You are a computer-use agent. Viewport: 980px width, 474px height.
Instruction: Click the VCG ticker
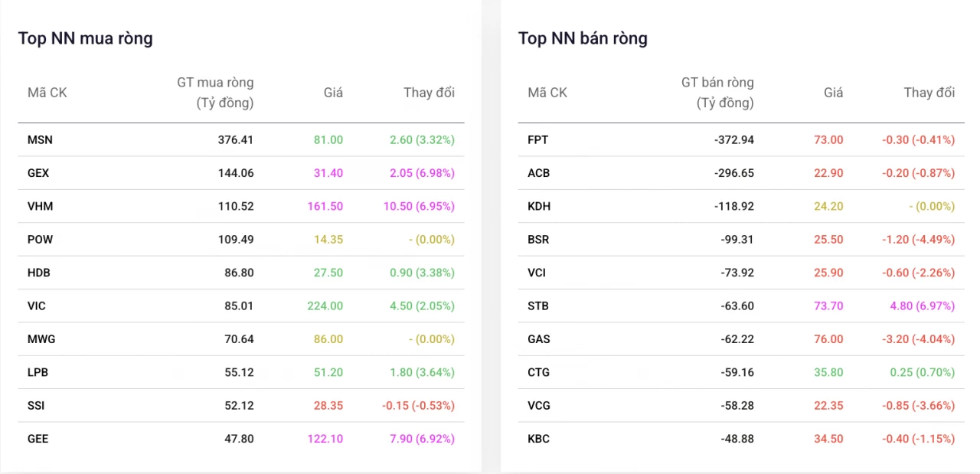[539, 405]
